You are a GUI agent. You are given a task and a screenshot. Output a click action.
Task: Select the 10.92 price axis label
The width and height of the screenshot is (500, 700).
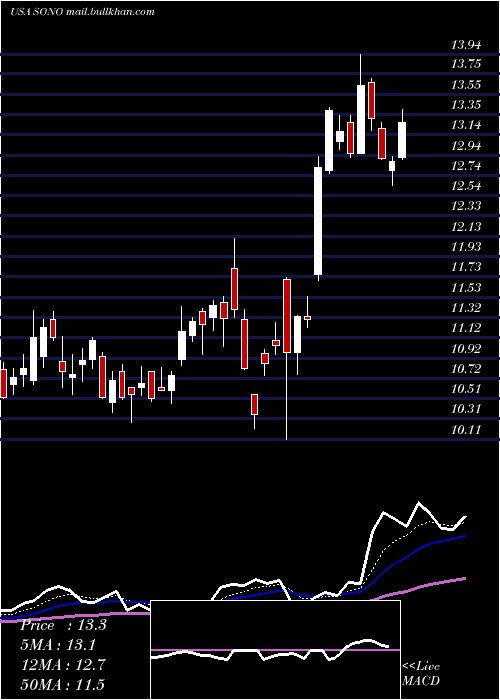click(466, 348)
